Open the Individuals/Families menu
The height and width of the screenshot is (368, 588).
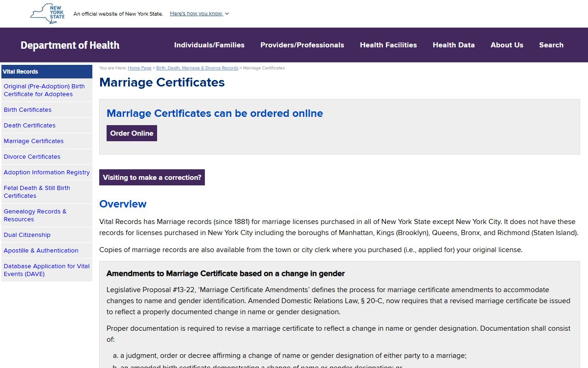click(x=209, y=45)
